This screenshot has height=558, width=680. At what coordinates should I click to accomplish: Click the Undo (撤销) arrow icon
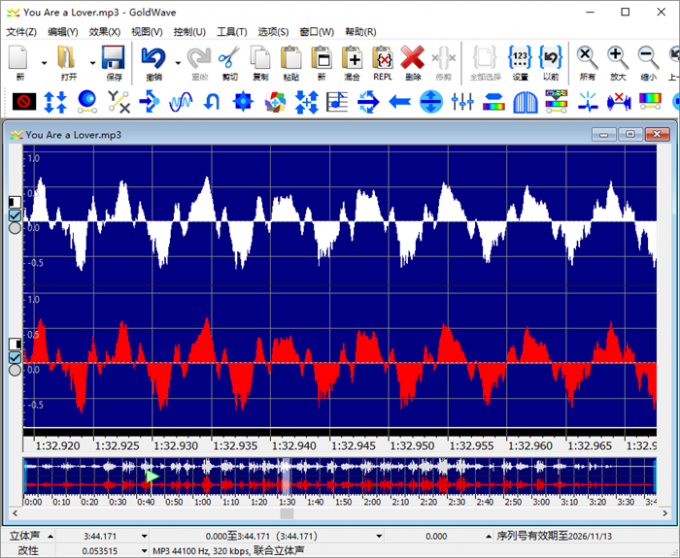[154, 58]
